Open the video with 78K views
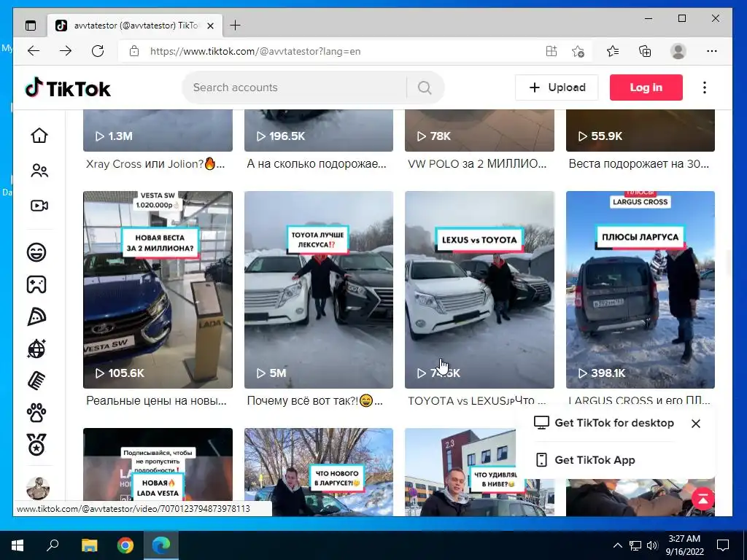Screen dimensions: 747x560 [x=479, y=131]
